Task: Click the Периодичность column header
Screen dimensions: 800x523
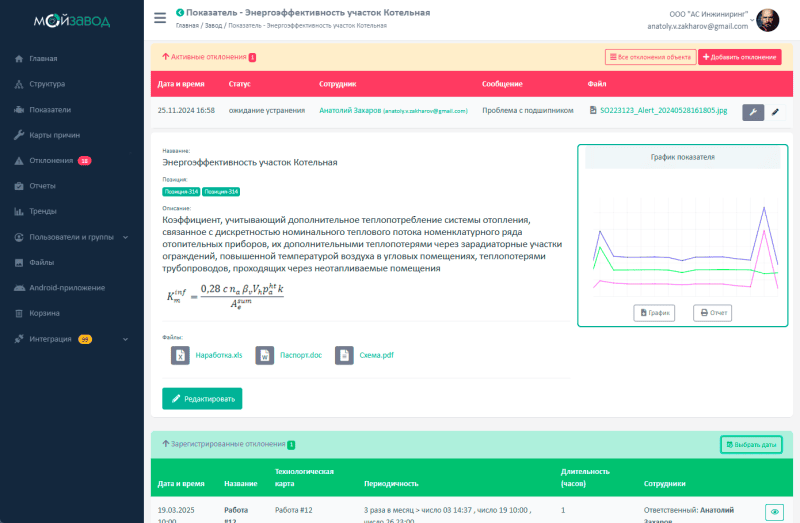Action: [391, 484]
